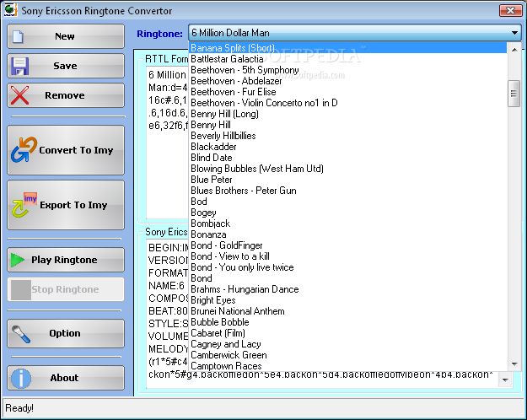Pick Bright Eyes ringtone
This screenshot has height=420, width=527.
tap(347, 300)
